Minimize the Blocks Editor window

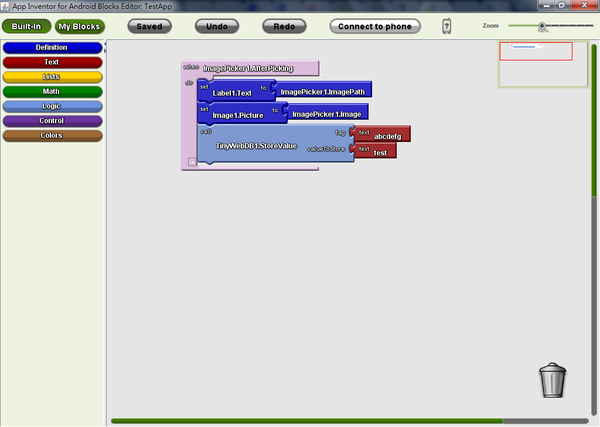click(546, 5)
